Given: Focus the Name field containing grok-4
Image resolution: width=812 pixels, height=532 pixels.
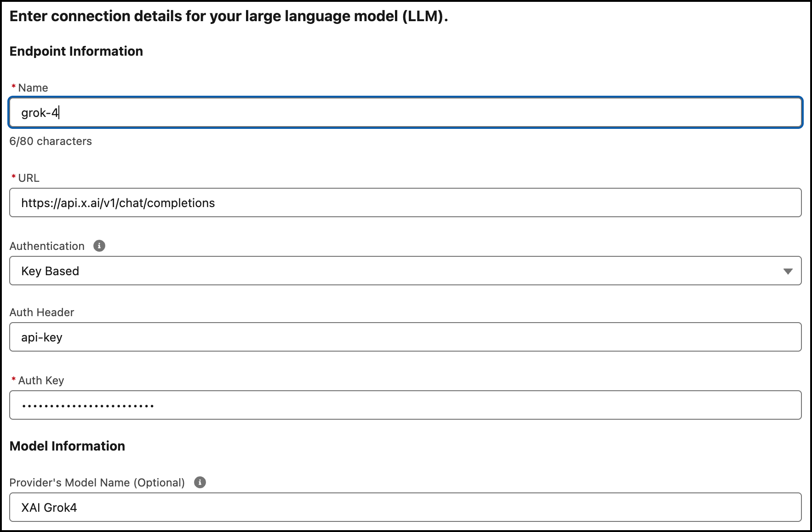Looking at the screenshot, I should [x=406, y=112].
